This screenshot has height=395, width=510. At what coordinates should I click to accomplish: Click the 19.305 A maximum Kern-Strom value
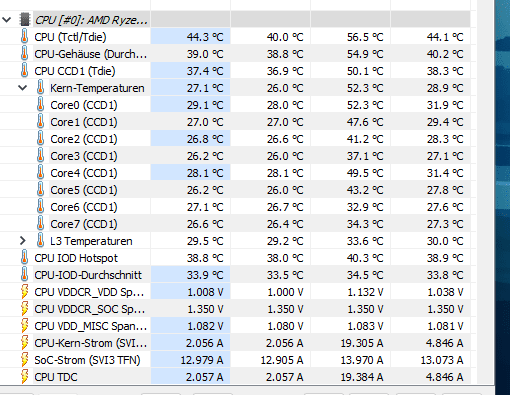coord(362,343)
